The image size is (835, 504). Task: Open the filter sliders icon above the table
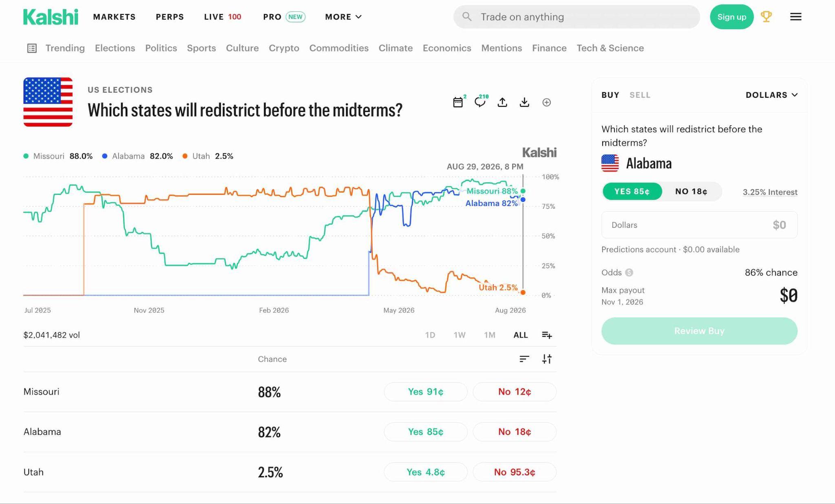coord(547,359)
